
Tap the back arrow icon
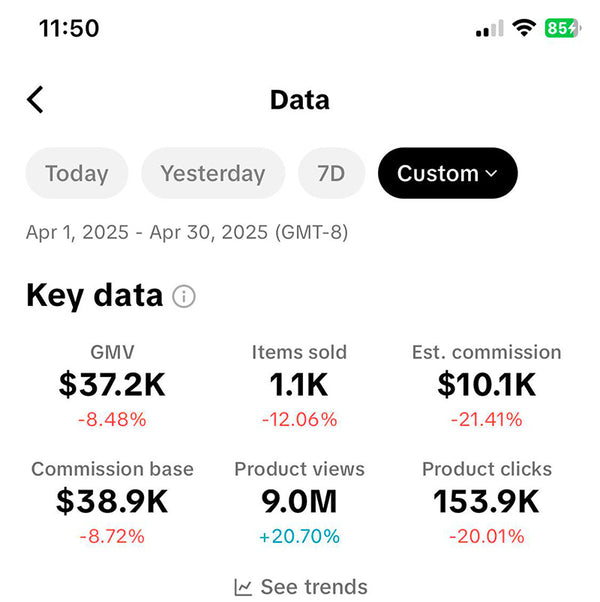click(36, 100)
